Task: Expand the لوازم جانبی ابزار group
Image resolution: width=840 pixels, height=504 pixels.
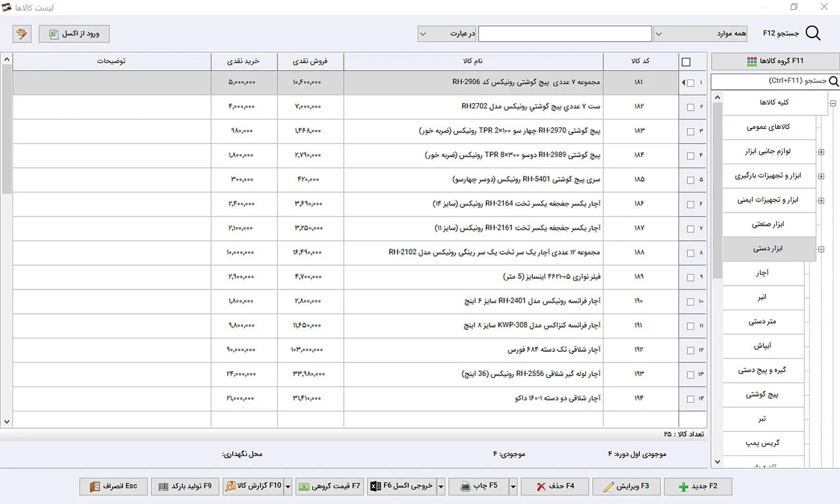Action: 821,152
